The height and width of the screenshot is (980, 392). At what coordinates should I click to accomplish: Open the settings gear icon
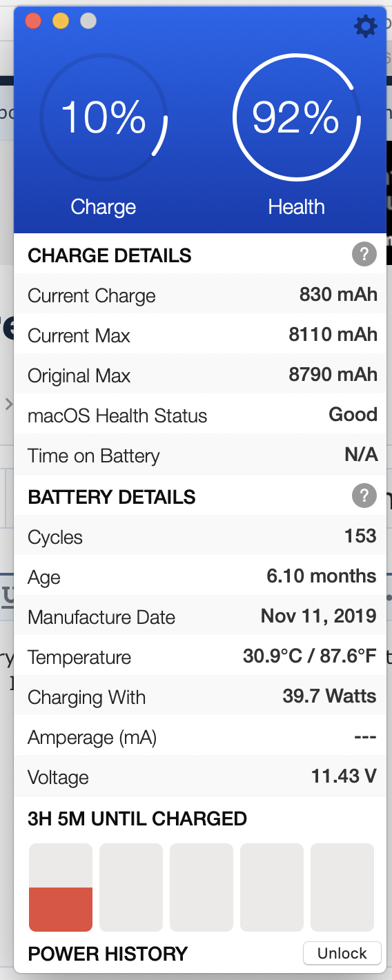[366, 26]
